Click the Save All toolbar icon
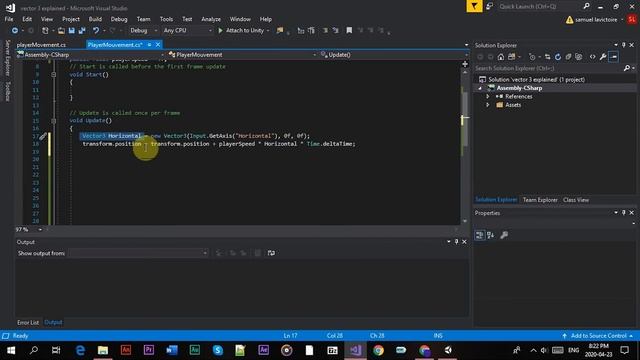Viewport: 640px width, 360px height. [82, 31]
